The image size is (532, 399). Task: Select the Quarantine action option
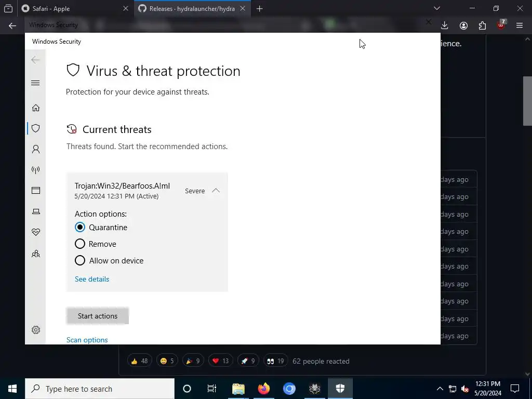click(101, 228)
